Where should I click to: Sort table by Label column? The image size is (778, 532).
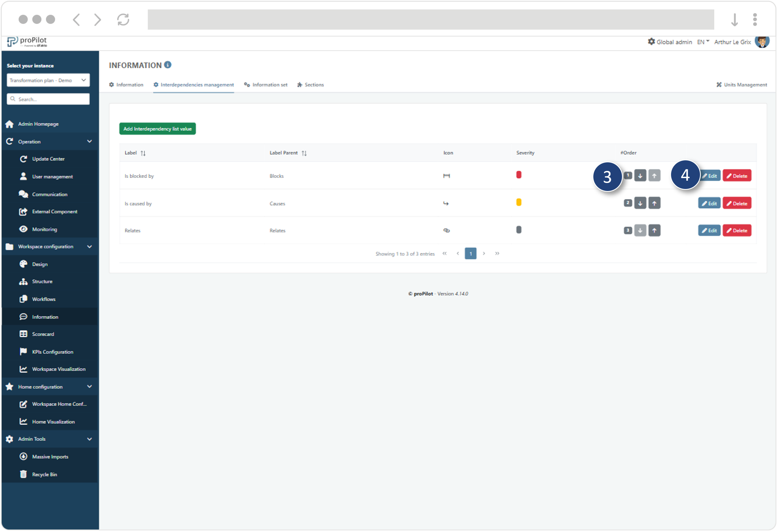pyautogui.click(x=143, y=153)
